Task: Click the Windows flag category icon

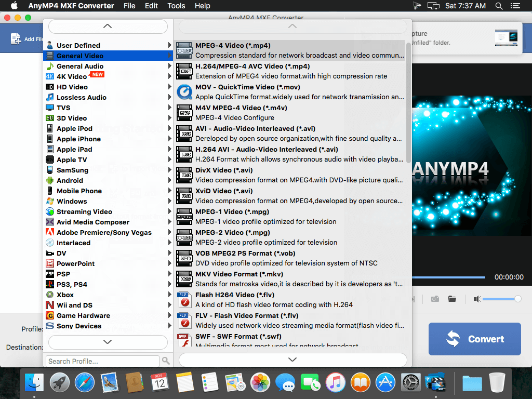Action: click(50, 201)
